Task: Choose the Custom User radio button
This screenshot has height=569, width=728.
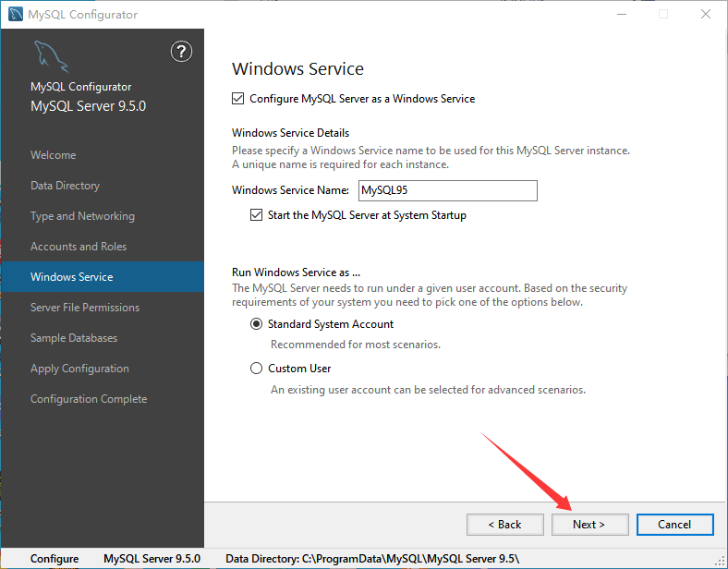Action: (x=257, y=369)
